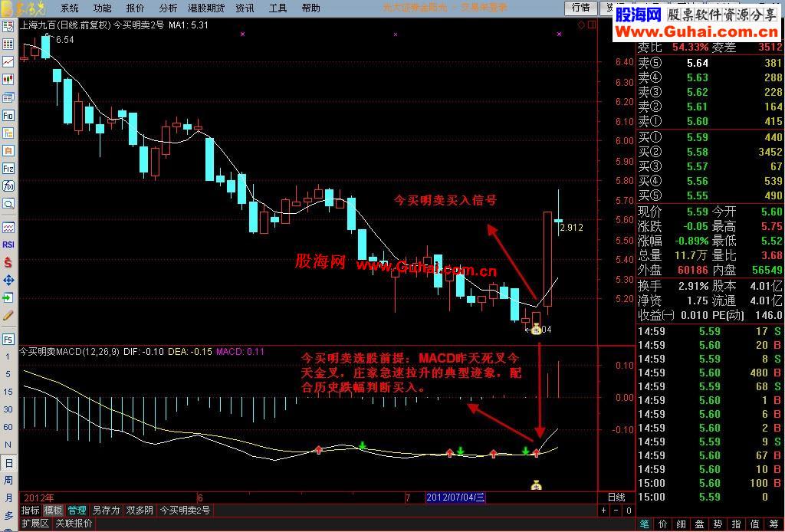Click the red diamond icon above chart
The width and height of the screenshot is (785, 532).
tap(581, 25)
